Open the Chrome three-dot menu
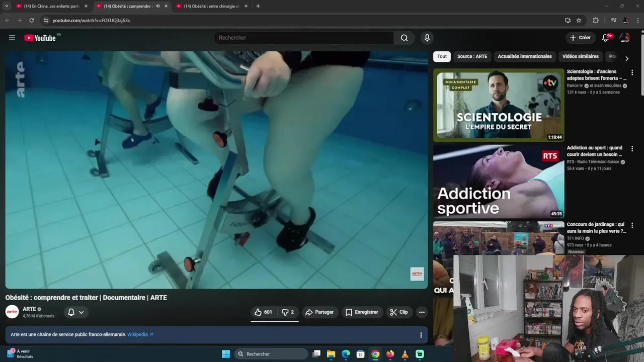644x362 pixels. tap(637, 20)
